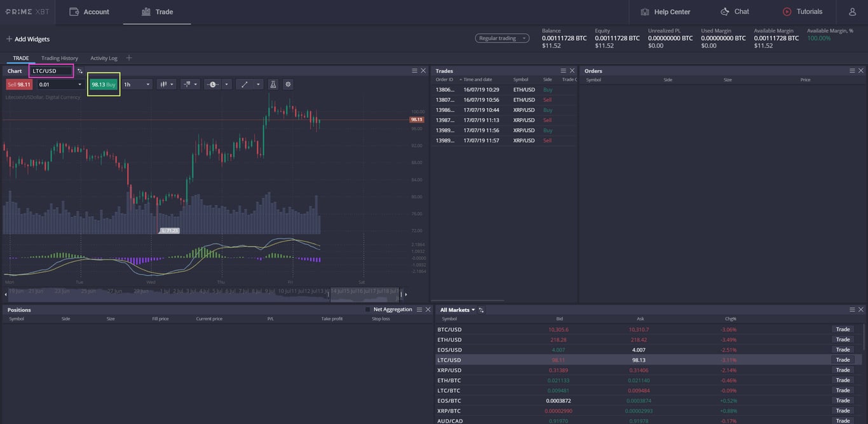Viewport: 868px width, 424px height.
Task: Open the Trades panel hamburger menu icon
Action: [563, 71]
